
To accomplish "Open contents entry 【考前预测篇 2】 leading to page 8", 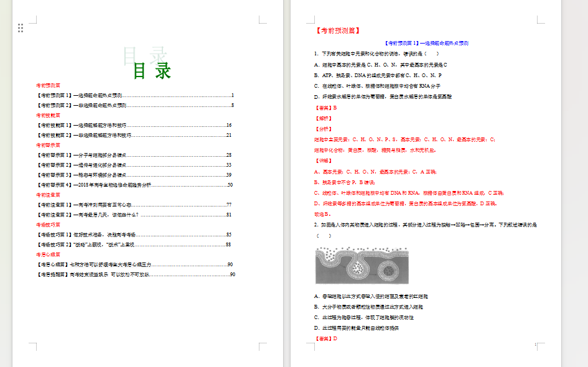I will [x=135, y=105].
